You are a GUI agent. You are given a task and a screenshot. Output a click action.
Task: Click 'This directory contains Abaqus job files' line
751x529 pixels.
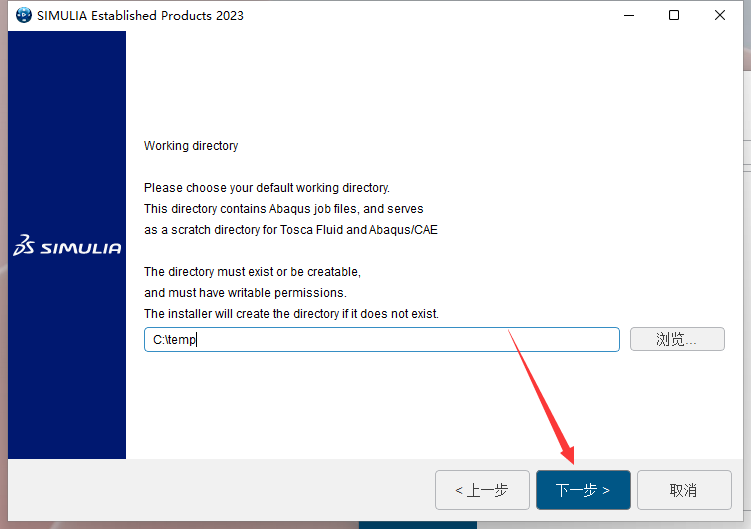[284, 209]
